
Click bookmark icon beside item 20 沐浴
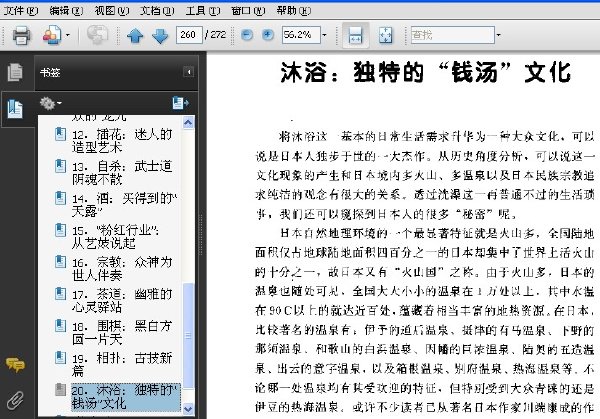60,390
